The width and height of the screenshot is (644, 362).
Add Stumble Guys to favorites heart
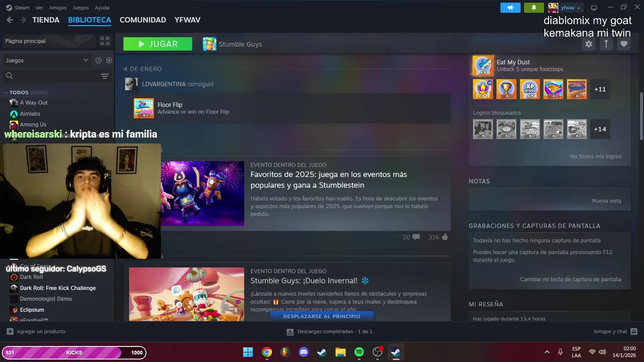coord(624,44)
